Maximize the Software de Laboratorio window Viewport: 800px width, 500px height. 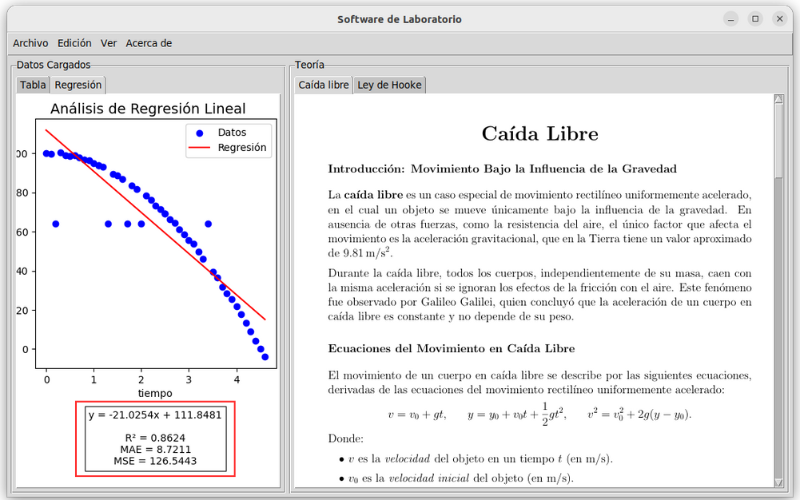[x=756, y=19]
